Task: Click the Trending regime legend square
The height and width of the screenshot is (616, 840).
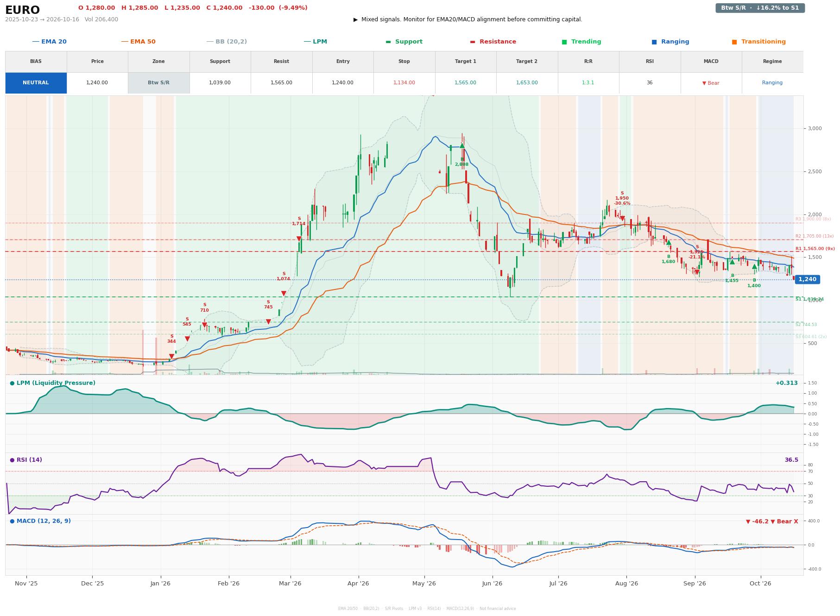Action: coord(564,42)
